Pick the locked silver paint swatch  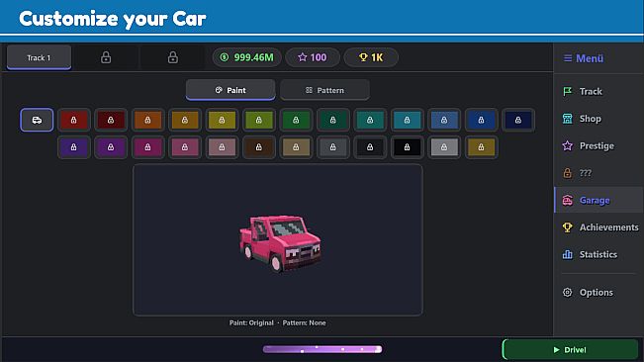[x=444, y=147]
